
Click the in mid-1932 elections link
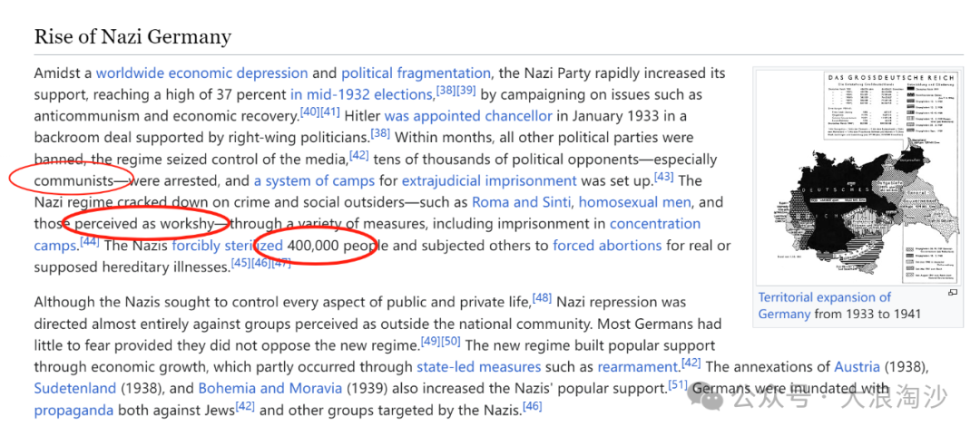point(361,95)
